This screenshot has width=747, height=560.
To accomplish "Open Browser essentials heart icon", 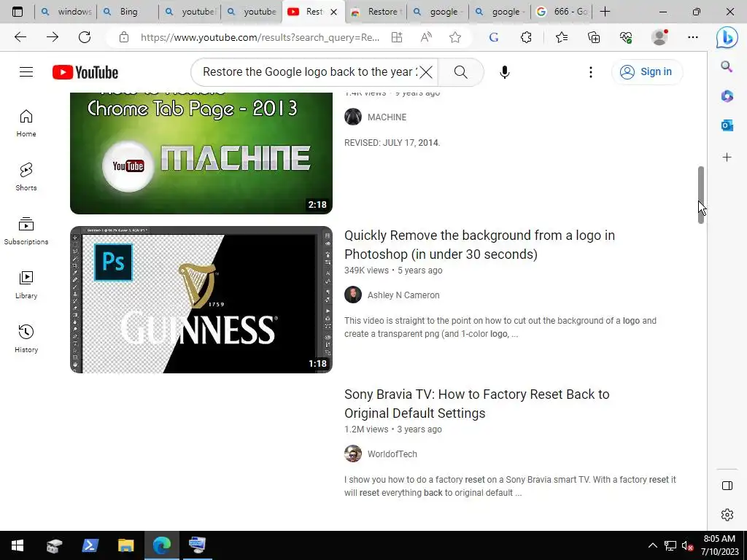I will [x=627, y=37].
